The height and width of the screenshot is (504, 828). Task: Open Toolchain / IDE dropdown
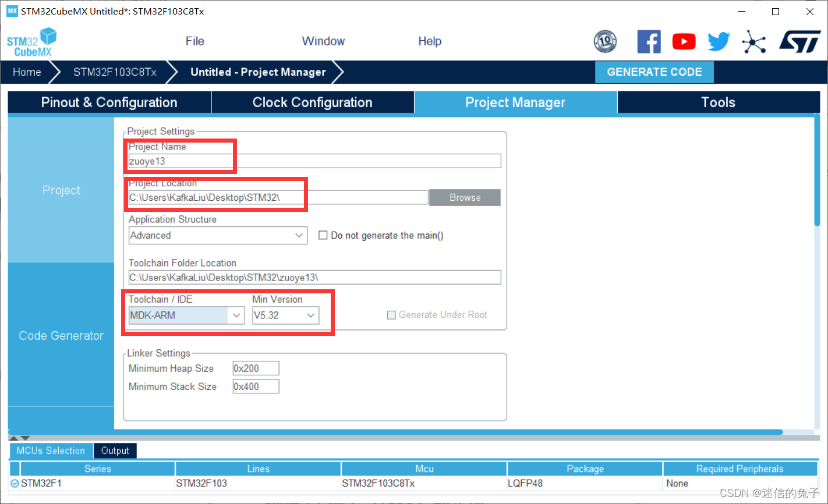point(186,315)
